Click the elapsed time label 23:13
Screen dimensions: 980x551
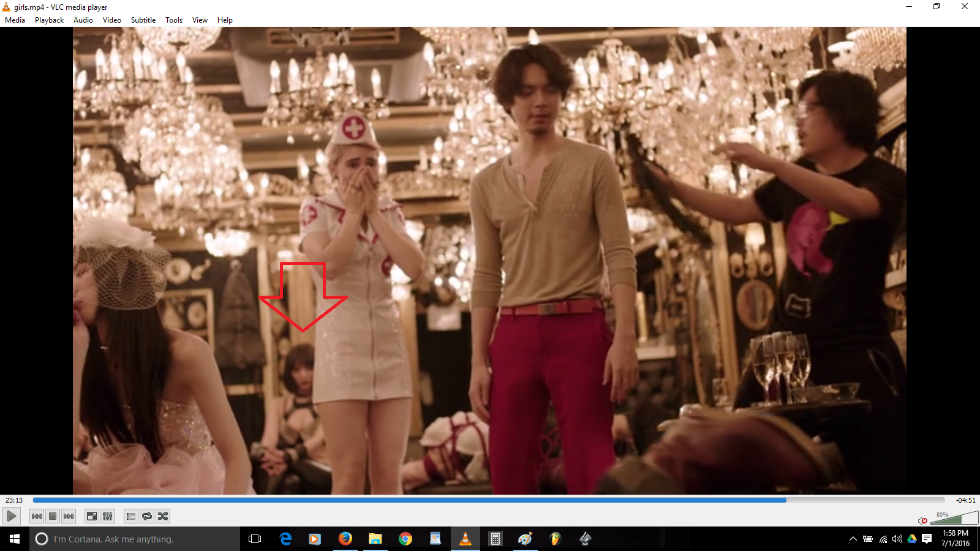[14, 500]
